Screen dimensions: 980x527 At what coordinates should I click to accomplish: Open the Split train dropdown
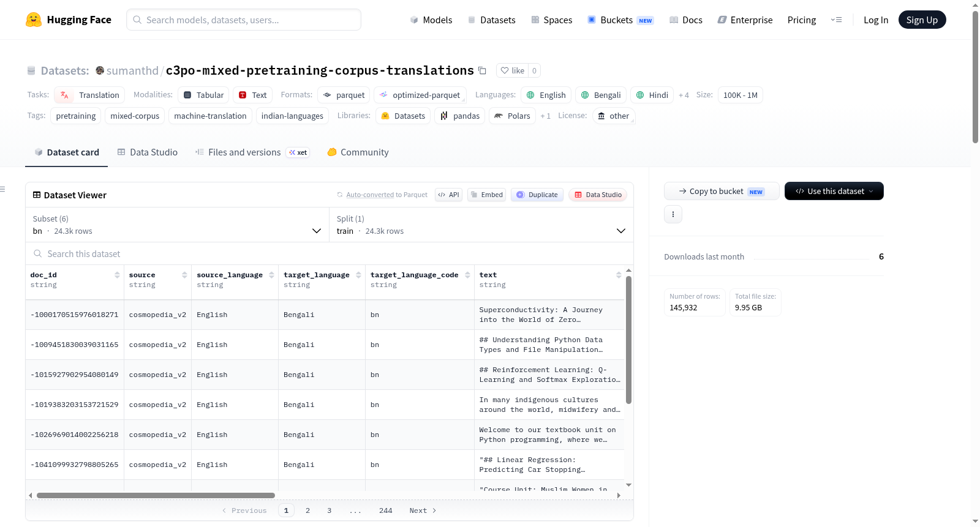pyautogui.click(x=481, y=225)
